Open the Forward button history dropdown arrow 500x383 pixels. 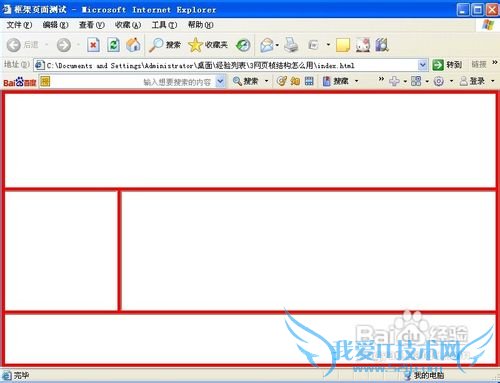78,45
